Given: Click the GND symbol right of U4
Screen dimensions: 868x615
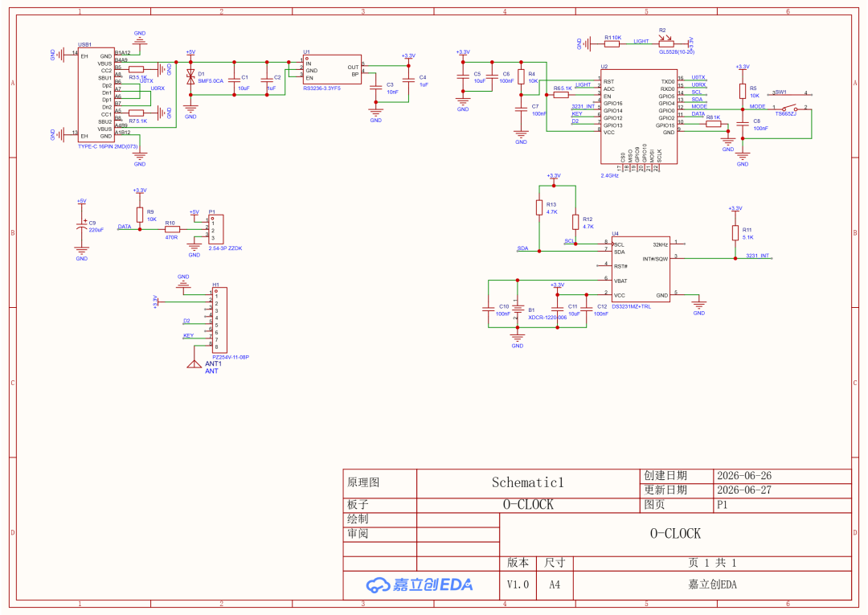Looking at the screenshot, I should point(698,305).
